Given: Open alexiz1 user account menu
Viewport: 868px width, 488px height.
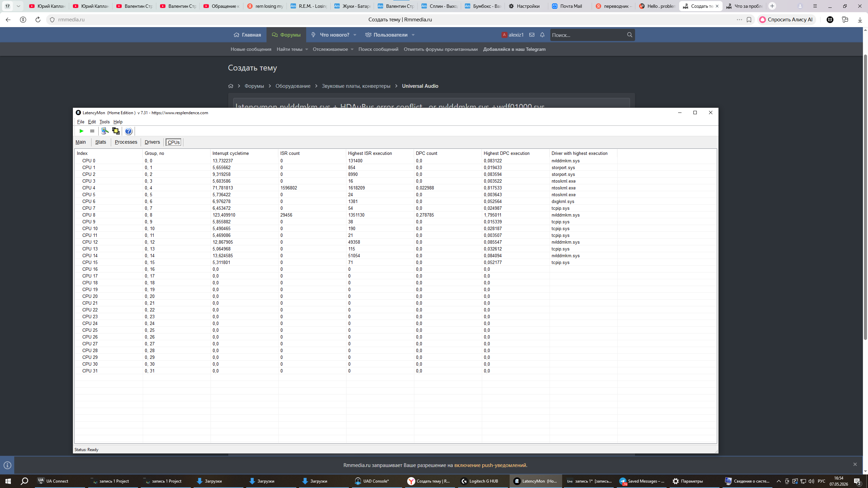Looking at the screenshot, I should (x=513, y=35).
